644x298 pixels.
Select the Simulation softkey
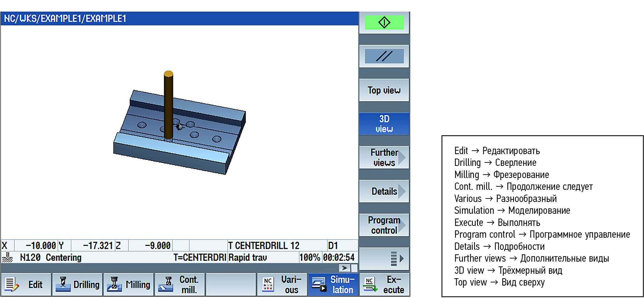click(x=333, y=284)
